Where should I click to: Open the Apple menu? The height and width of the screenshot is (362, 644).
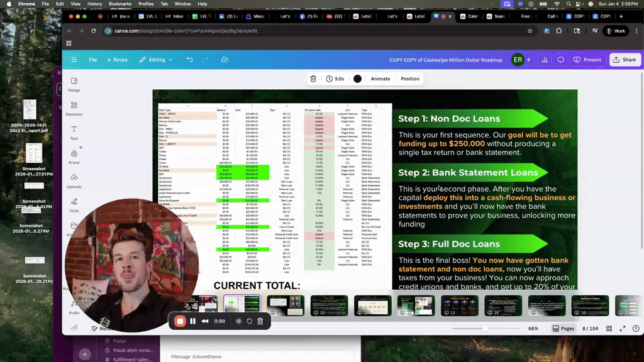9,4
